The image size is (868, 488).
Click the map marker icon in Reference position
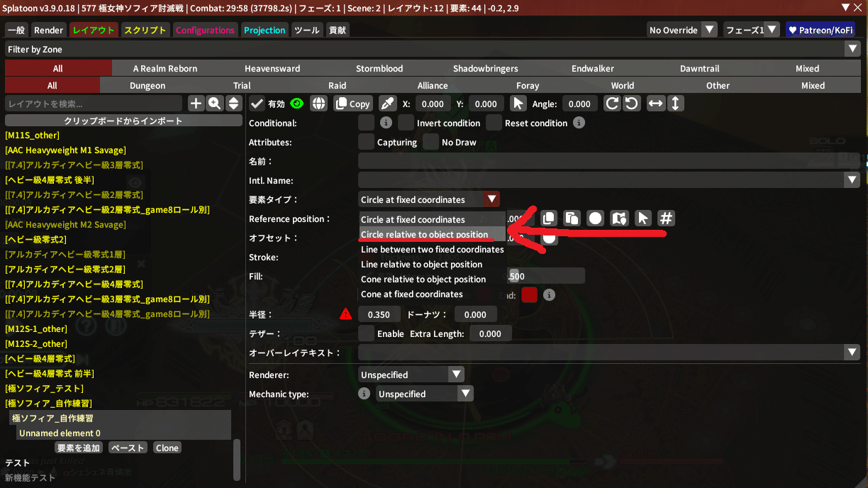(x=618, y=218)
